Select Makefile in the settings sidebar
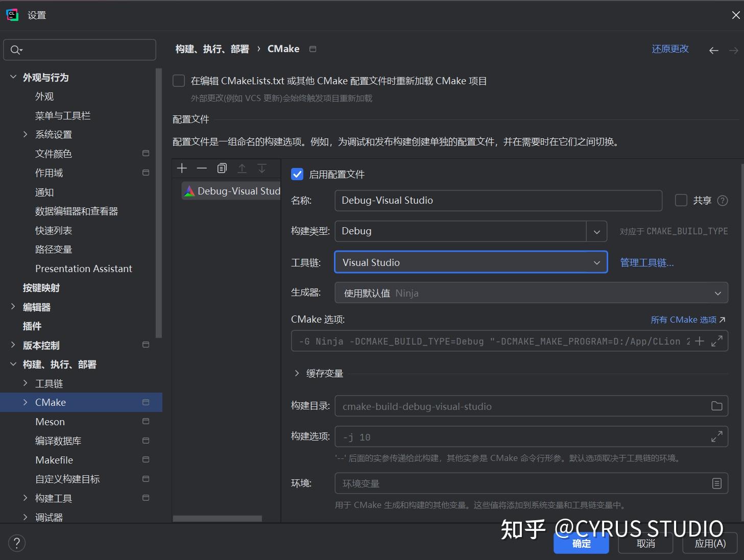The height and width of the screenshot is (560, 744). [x=54, y=459]
